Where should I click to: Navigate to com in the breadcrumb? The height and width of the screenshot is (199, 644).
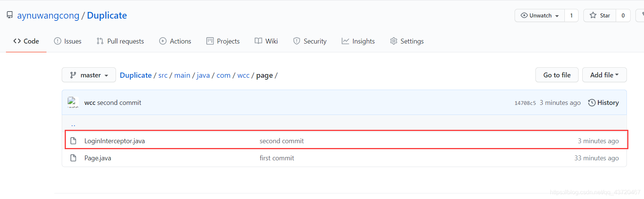coord(223,75)
